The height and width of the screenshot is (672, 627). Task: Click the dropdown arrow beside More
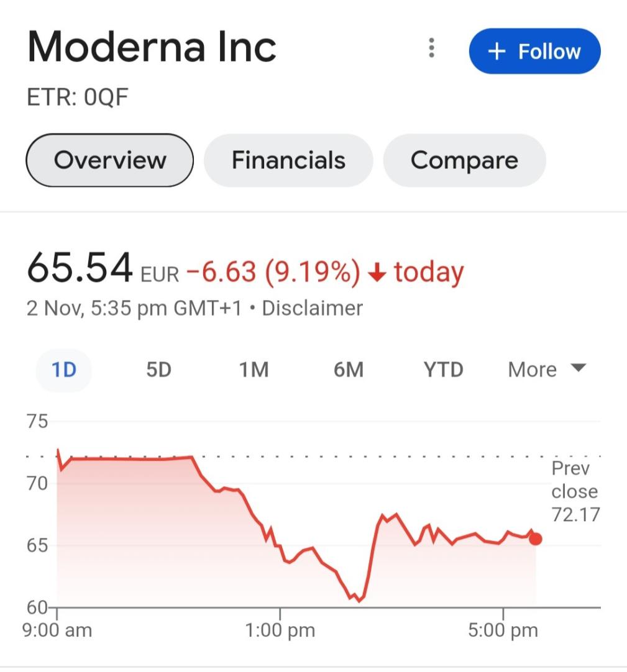(578, 368)
